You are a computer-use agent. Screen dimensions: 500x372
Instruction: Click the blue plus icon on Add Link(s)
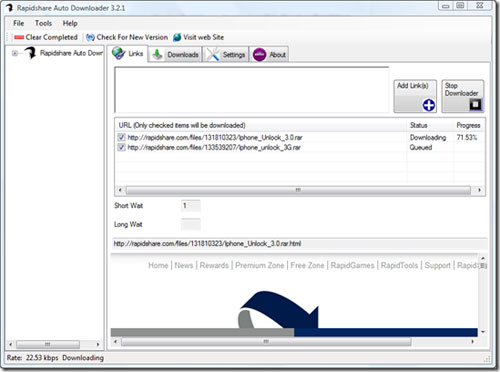point(429,105)
